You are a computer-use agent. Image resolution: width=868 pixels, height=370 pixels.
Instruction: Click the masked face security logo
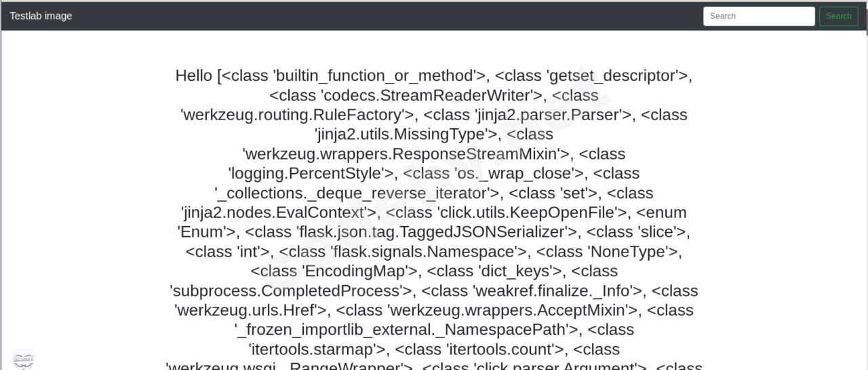coord(24,359)
